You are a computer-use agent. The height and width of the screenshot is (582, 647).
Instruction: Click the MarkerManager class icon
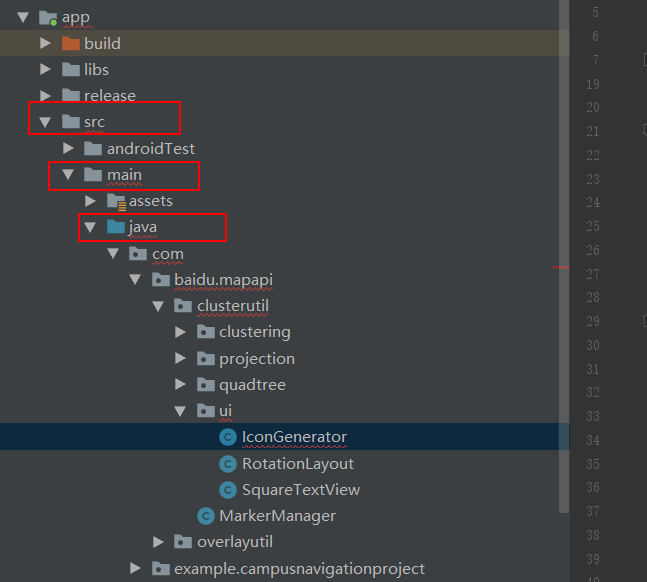tap(206, 516)
